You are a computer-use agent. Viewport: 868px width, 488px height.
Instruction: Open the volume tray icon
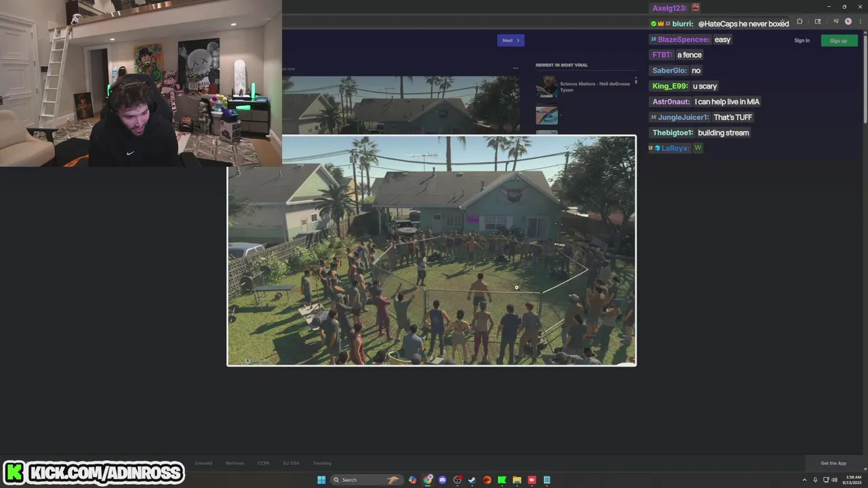[x=833, y=480]
